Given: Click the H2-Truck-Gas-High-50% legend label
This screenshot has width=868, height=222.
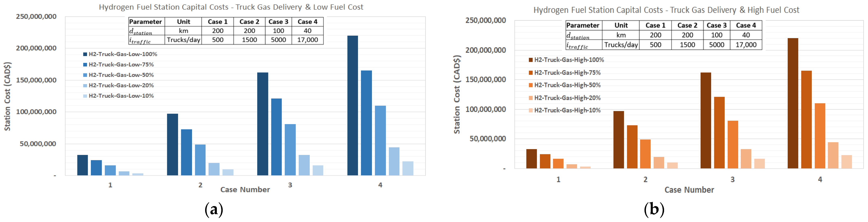Looking at the screenshot, I should [567, 85].
